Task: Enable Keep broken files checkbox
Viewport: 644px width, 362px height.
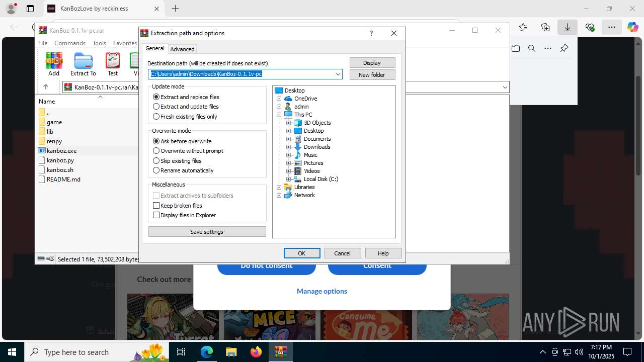Action: tap(156, 206)
